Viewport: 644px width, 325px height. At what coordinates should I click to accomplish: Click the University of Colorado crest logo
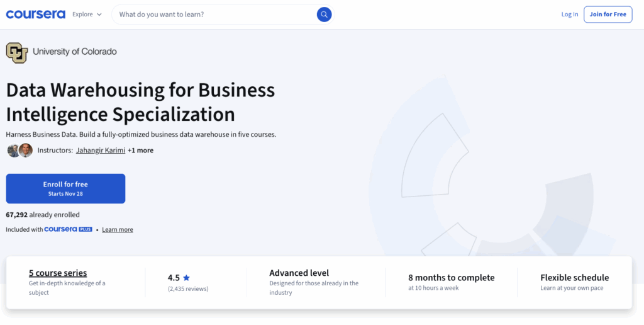(17, 52)
